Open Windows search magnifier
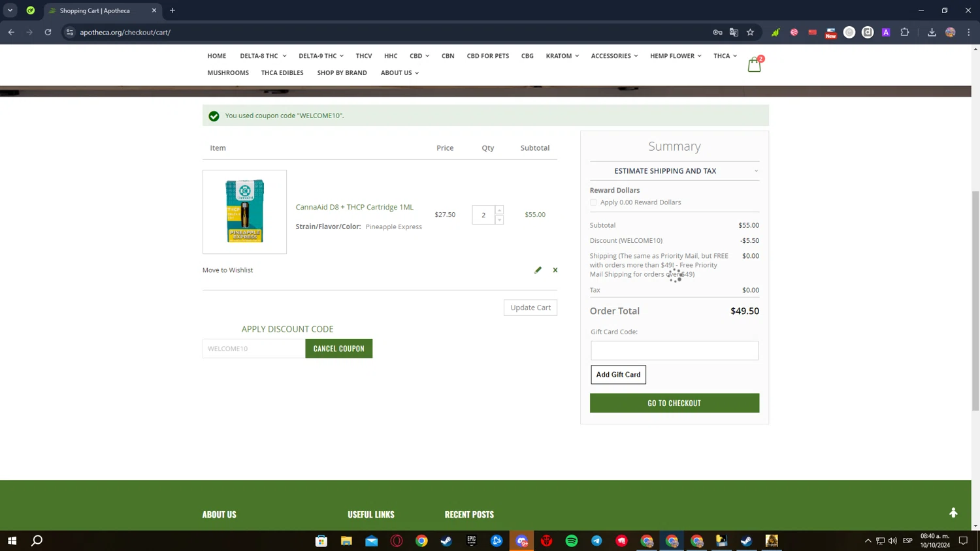980x551 pixels. (37, 541)
